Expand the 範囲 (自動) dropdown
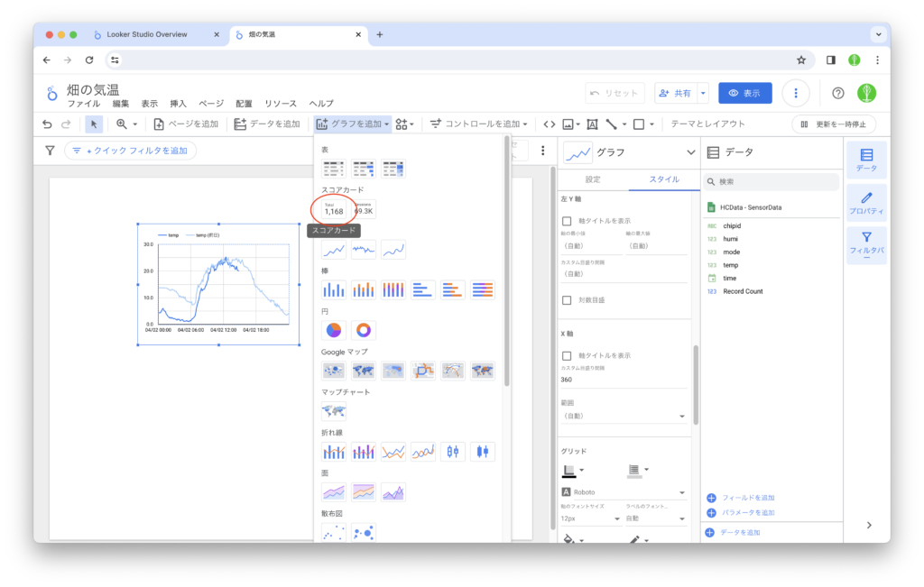The image size is (924, 587). point(623,417)
